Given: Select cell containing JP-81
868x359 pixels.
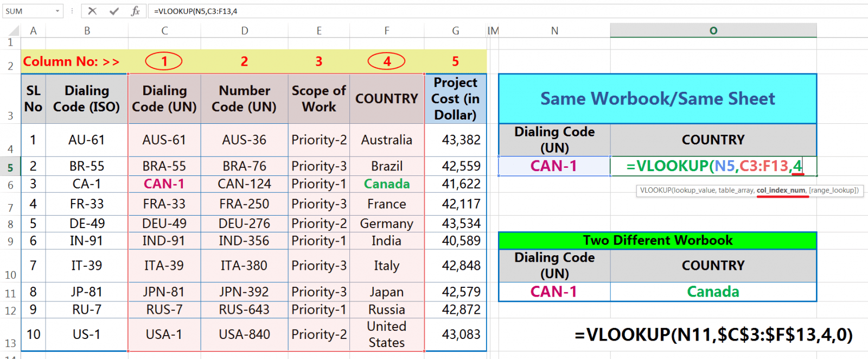Looking at the screenshot, I should 87,292.
